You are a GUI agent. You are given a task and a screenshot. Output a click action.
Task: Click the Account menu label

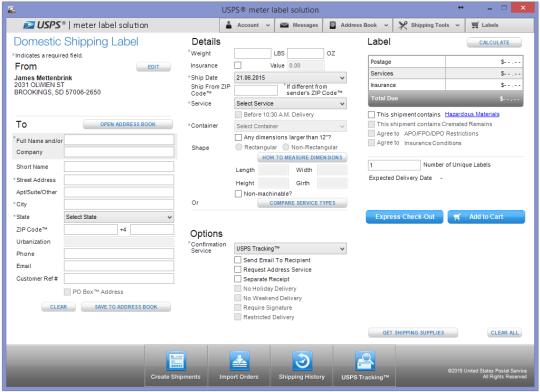(248, 25)
